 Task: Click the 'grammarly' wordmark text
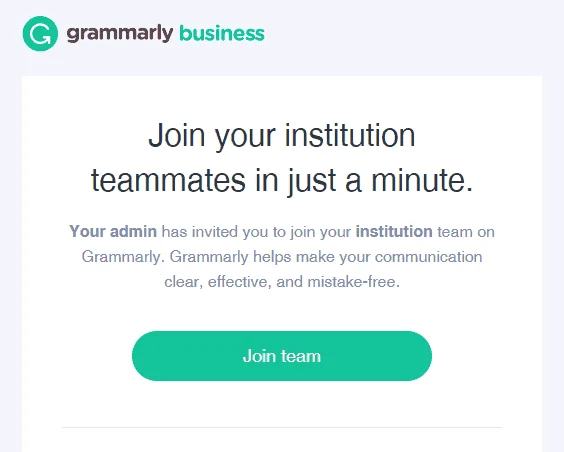[x=120, y=34]
